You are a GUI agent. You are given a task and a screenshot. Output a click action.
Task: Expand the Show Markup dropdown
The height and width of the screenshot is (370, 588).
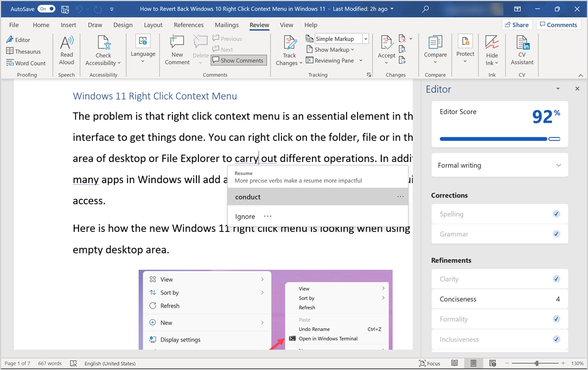pos(335,50)
